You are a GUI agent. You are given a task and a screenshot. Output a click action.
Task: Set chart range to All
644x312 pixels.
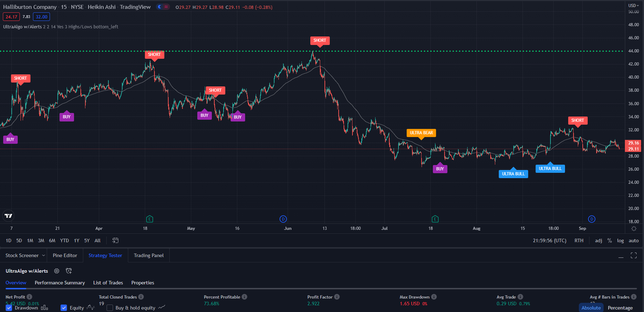tap(97, 240)
